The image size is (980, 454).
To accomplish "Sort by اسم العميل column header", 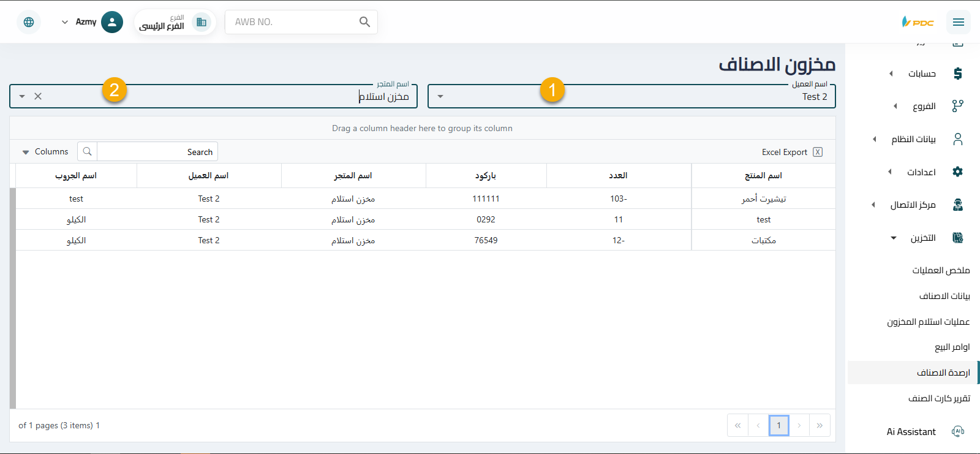I will click(209, 175).
